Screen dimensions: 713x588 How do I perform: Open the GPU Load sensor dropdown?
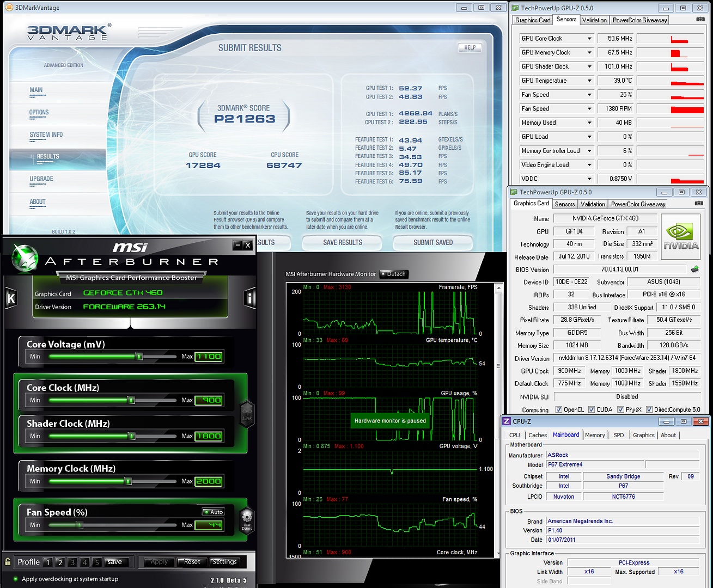pos(589,137)
